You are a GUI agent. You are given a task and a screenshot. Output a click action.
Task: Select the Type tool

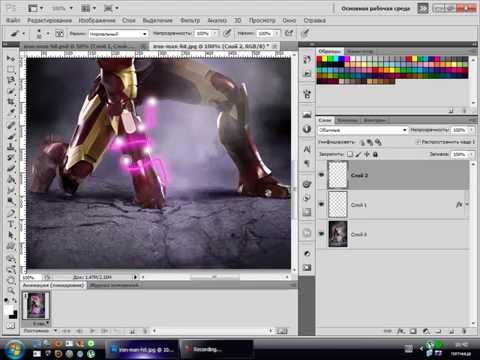[x=11, y=224]
